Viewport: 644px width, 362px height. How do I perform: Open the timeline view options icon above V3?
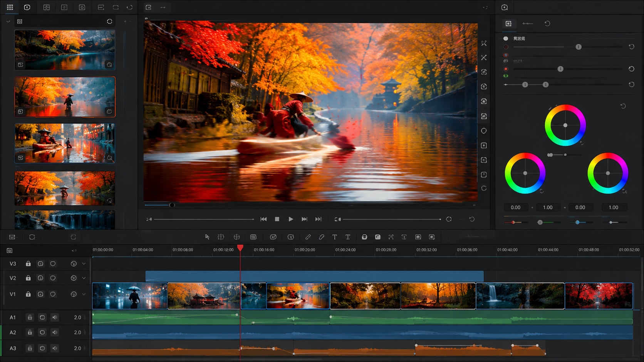[10, 250]
